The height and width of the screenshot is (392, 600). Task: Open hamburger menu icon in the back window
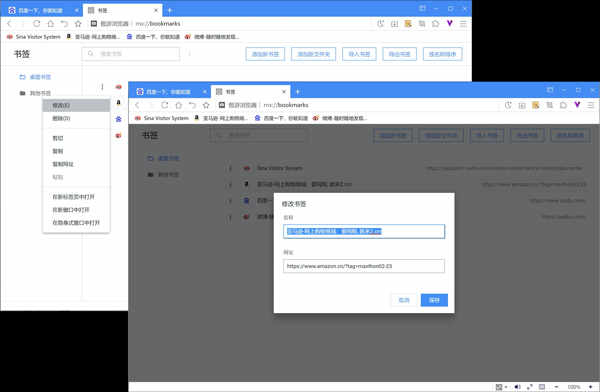[463, 24]
